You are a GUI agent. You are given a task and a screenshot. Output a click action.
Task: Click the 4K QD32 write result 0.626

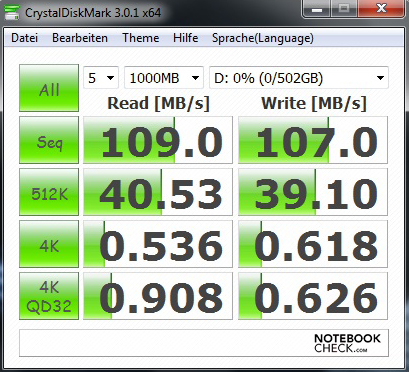tap(313, 296)
